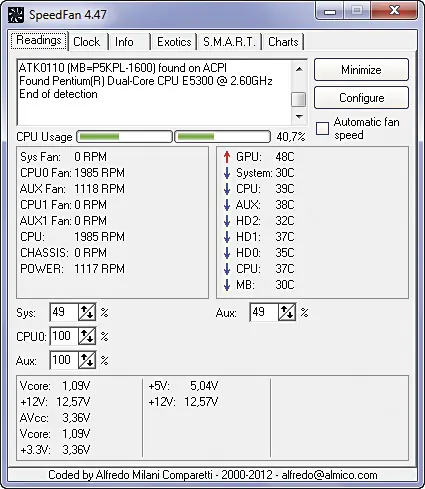Screen dimensions: 425x489
Task: Click the SpeedFan fan icon in title bar
Action: [x=16, y=15]
